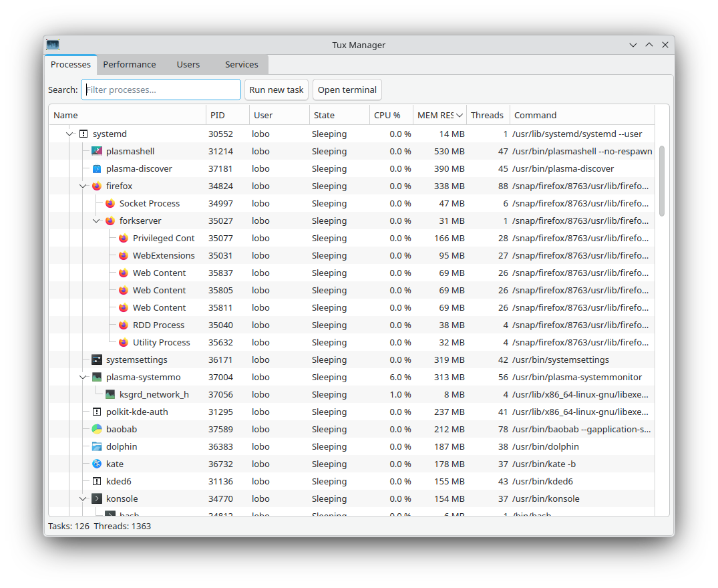Viewport: 718px width, 588px height.
Task: Click the Tux Manager title bar app icon
Action: pos(53,45)
